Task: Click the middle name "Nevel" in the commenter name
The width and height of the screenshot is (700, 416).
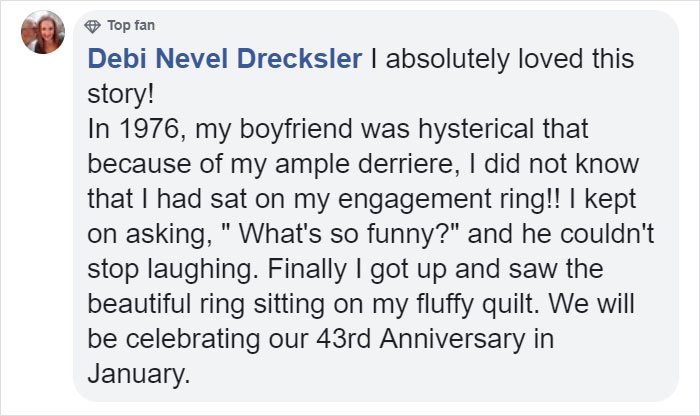Action: 192,58
